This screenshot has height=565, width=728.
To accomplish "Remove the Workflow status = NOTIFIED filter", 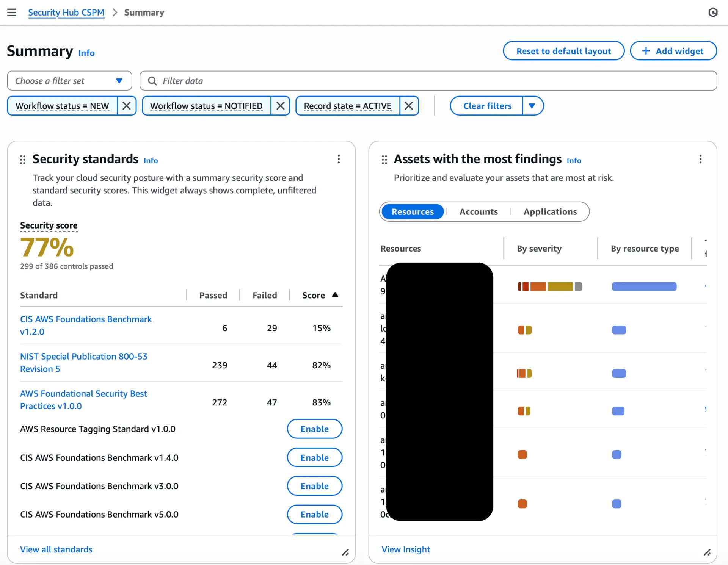I will pos(281,106).
